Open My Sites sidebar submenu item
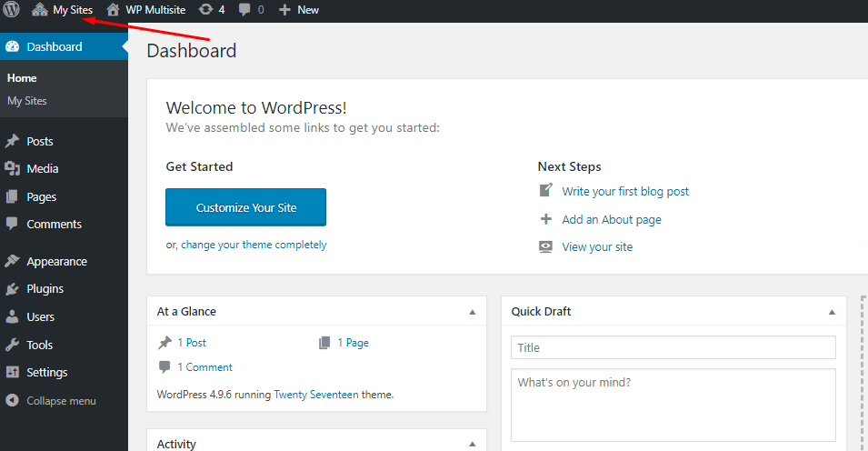 click(26, 101)
